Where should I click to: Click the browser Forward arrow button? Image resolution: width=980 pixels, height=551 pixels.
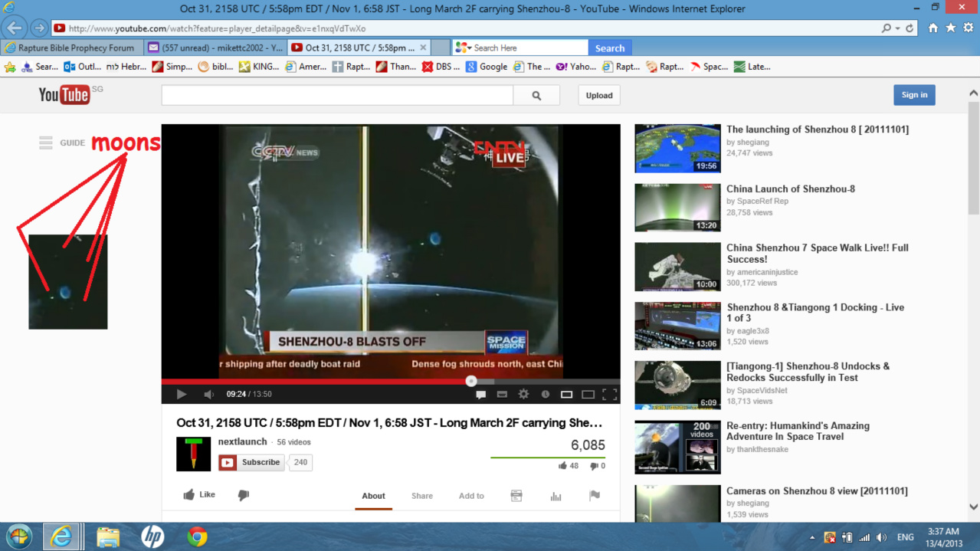(39, 28)
